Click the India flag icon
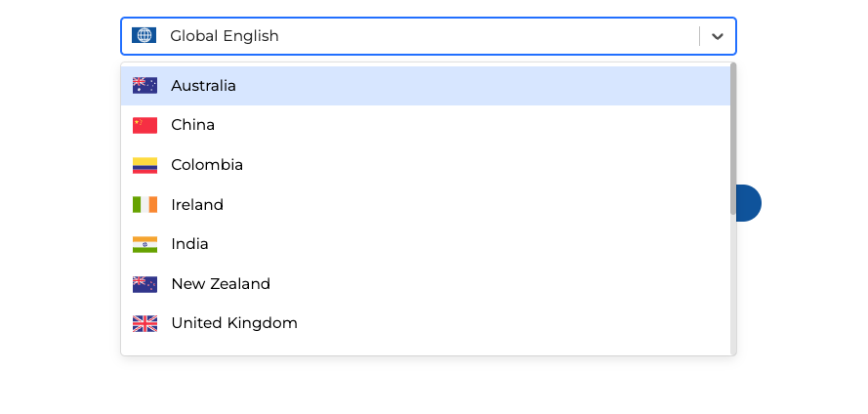Screen dimensions: 868x414 click(145, 244)
